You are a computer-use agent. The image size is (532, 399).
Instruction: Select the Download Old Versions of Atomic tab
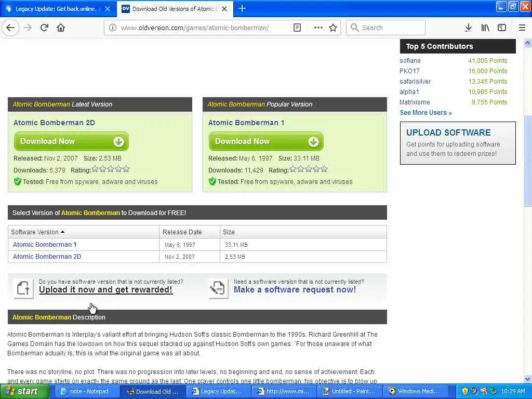pyautogui.click(x=175, y=9)
